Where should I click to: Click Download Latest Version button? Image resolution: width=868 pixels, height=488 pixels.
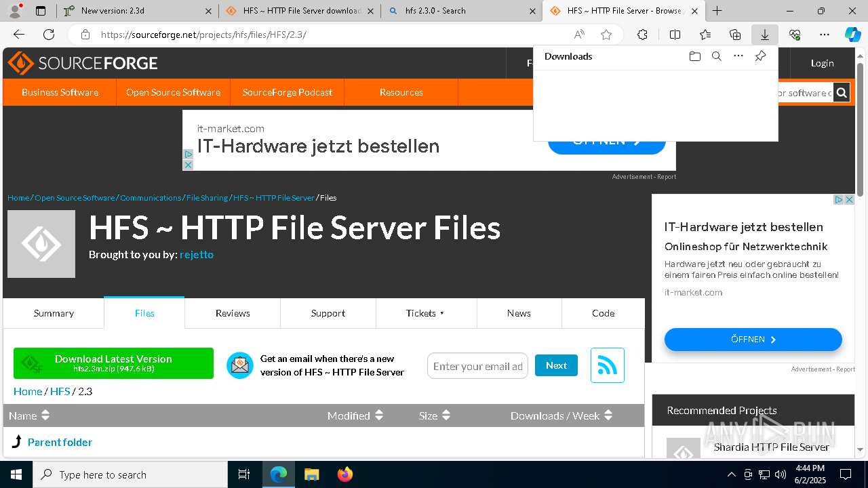point(113,363)
